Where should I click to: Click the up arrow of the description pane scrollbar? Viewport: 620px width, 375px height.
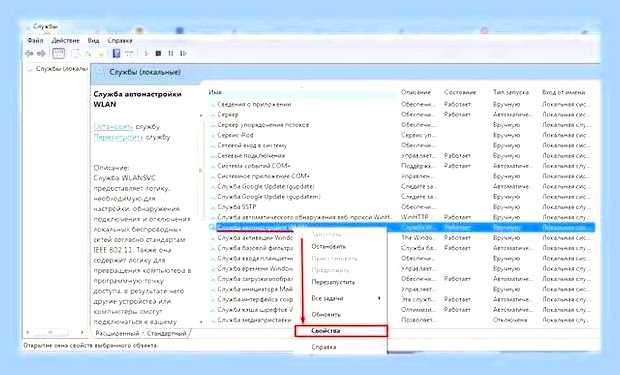tap(201, 116)
